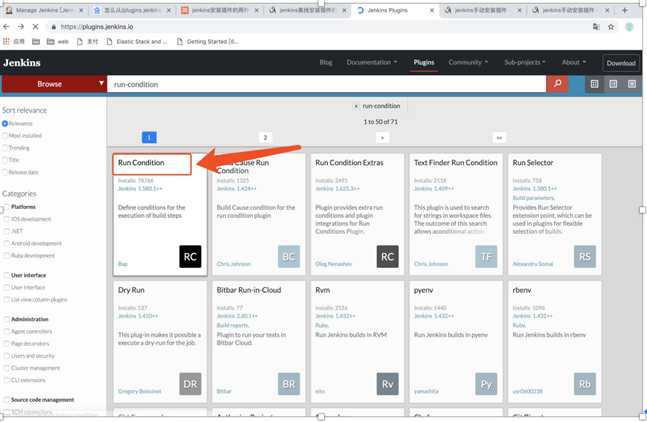Click the lock icon in the address bar

53,27
